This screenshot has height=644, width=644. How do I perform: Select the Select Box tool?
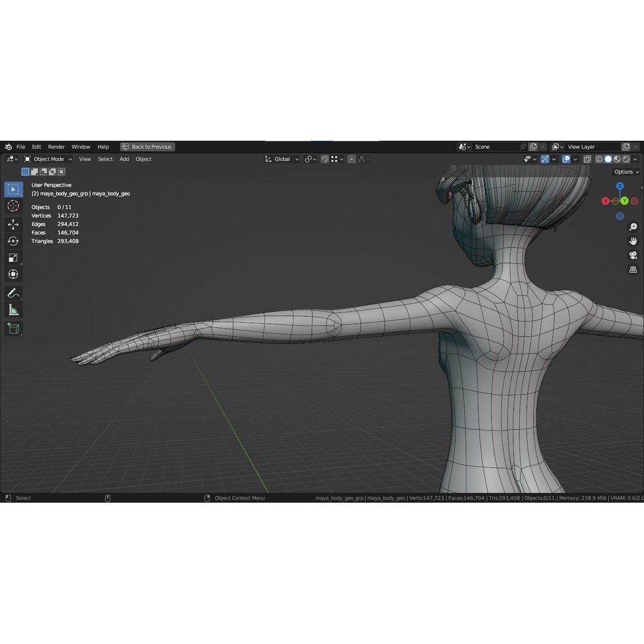click(13, 190)
